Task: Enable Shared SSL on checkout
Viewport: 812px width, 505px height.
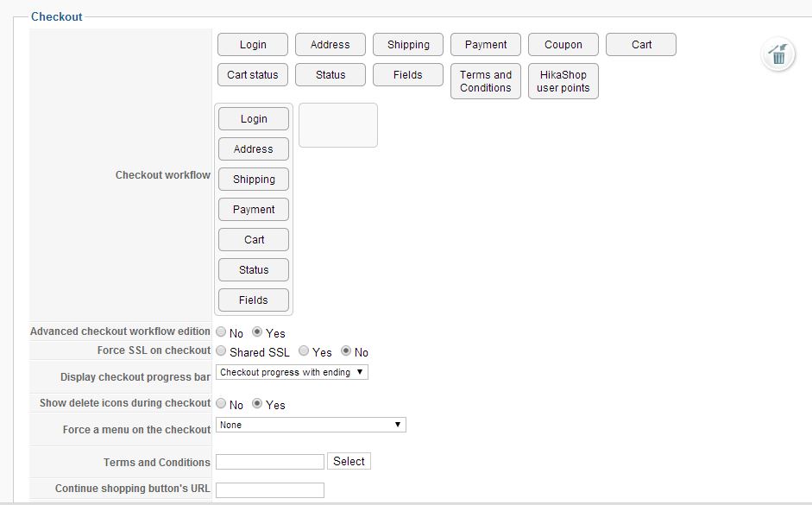Action: coord(222,351)
